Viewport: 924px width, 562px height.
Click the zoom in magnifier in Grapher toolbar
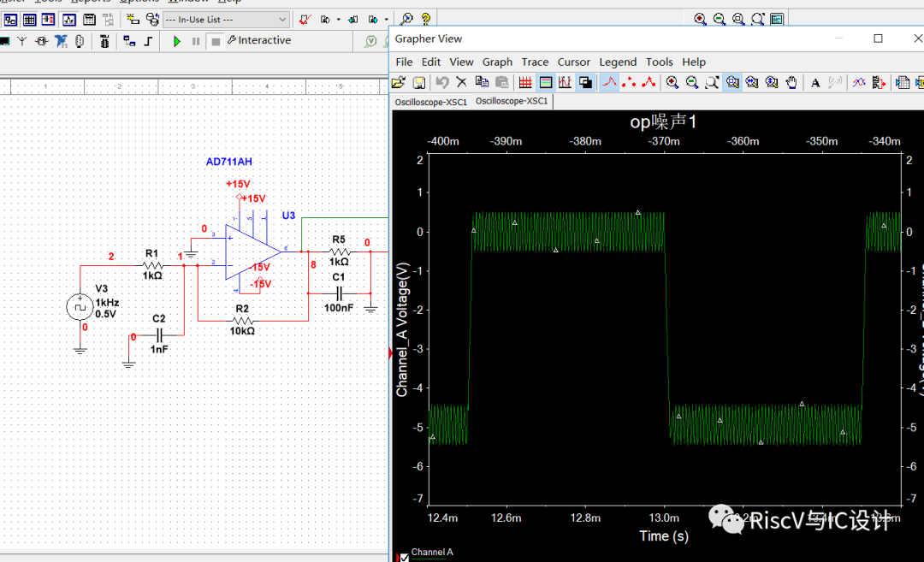tap(672, 82)
